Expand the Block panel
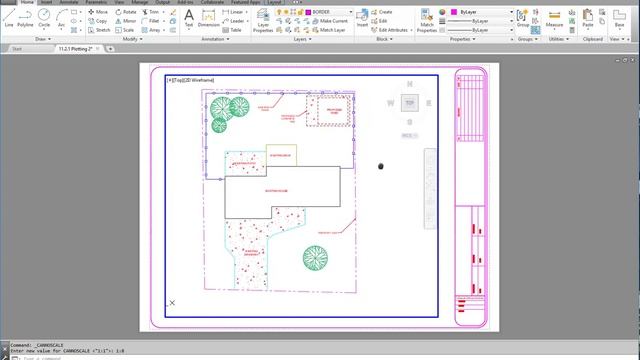The height and width of the screenshot is (360, 640). (384, 39)
